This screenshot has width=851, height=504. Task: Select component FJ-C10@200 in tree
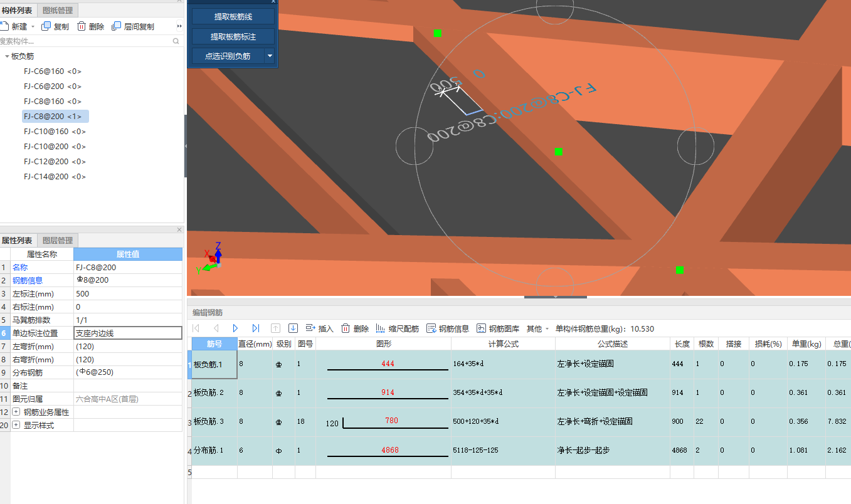point(55,146)
